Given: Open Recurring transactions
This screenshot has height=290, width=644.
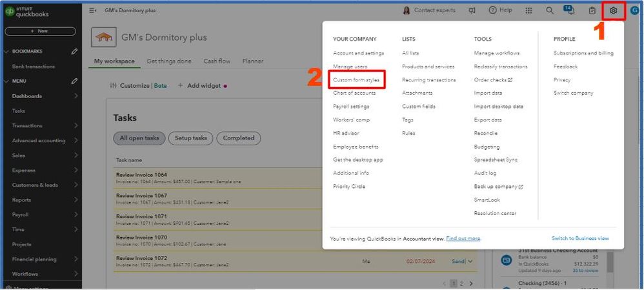Looking at the screenshot, I should tap(428, 80).
